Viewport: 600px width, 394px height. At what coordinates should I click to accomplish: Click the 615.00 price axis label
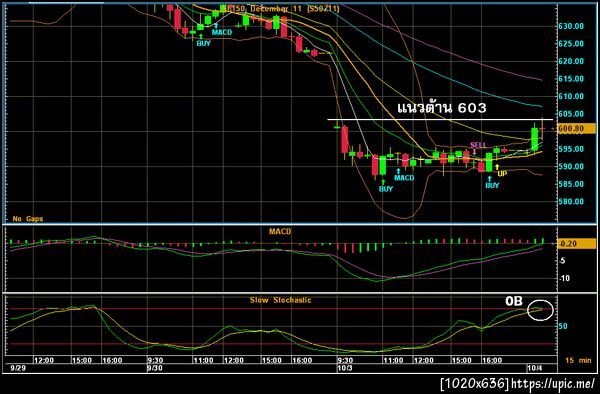pos(571,79)
